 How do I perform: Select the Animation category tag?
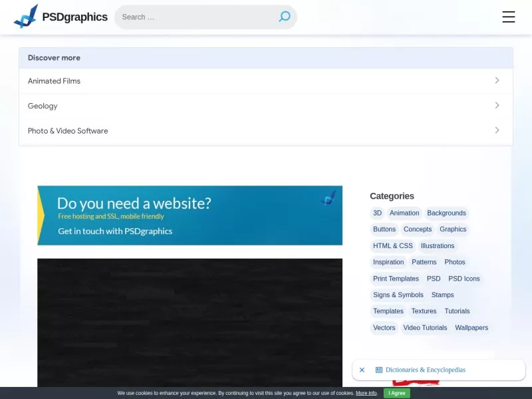(x=404, y=213)
